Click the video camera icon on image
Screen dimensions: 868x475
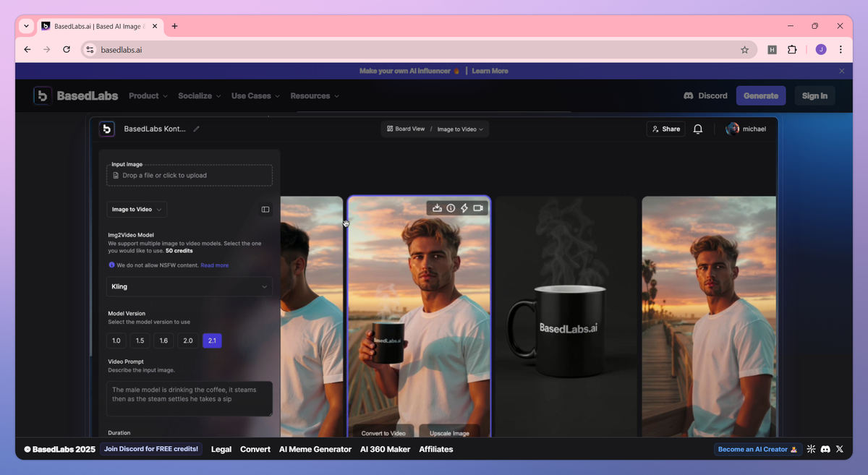click(x=478, y=208)
